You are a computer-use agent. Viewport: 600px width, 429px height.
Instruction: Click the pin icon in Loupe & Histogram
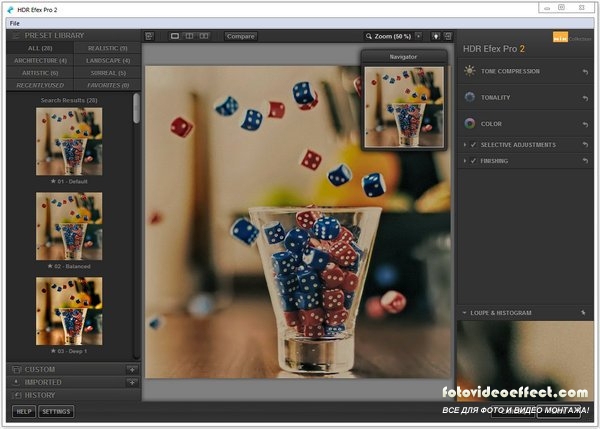coord(583,313)
